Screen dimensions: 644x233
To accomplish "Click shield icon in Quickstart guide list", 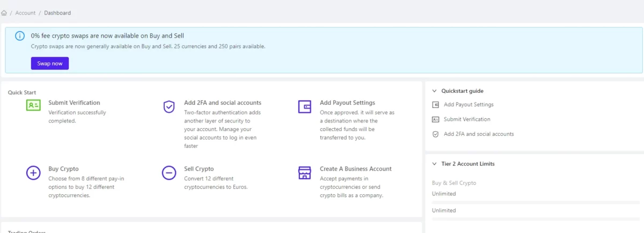I will pyautogui.click(x=435, y=134).
